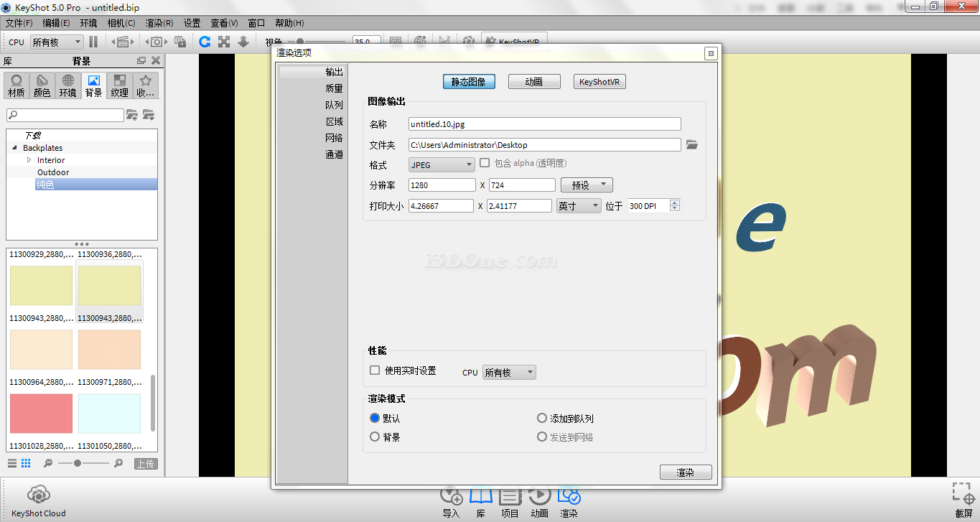The height and width of the screenshot is (522, 980).
Task: Click the Animation icon in bottom bar
Action: tap(539, 497)
